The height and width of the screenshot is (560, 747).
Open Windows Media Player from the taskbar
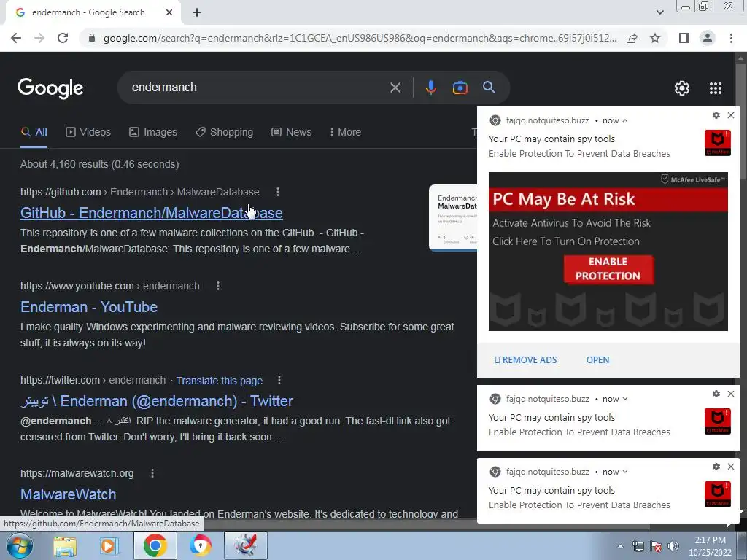tap(109, 545)
